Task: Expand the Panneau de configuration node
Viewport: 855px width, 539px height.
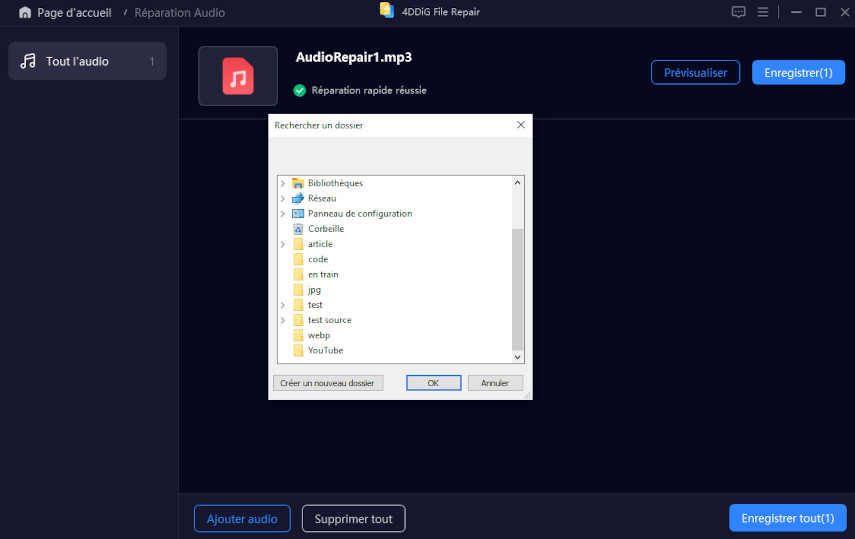Action: coord(282,214)
